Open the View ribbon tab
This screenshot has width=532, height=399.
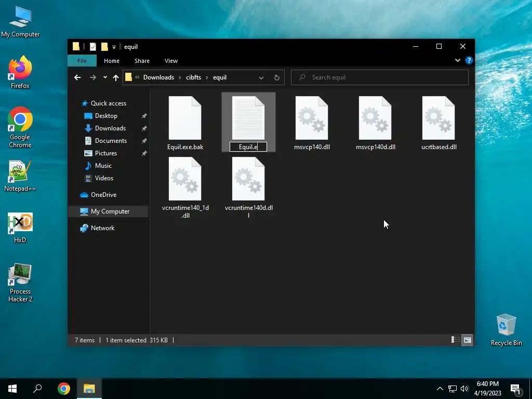[171, 61]
